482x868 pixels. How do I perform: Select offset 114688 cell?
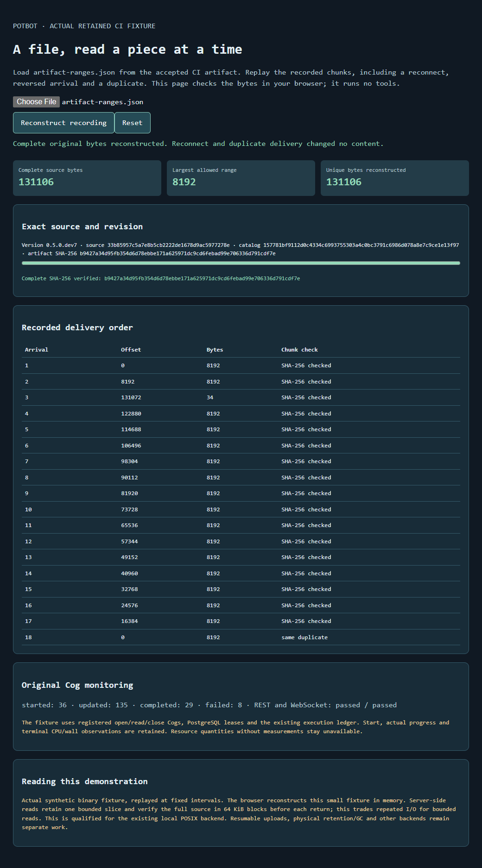[131, 429]
